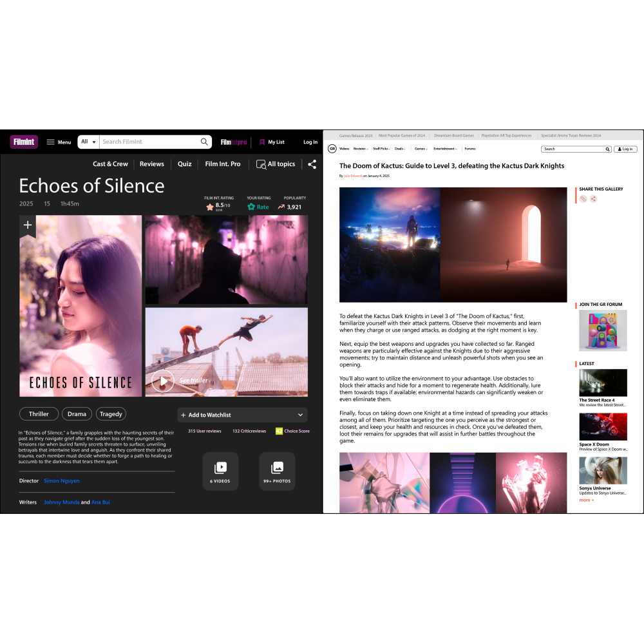Toggle the Tragedy genre chip
The height and width of the screenshot is (644, 644).
pos(111,414)
